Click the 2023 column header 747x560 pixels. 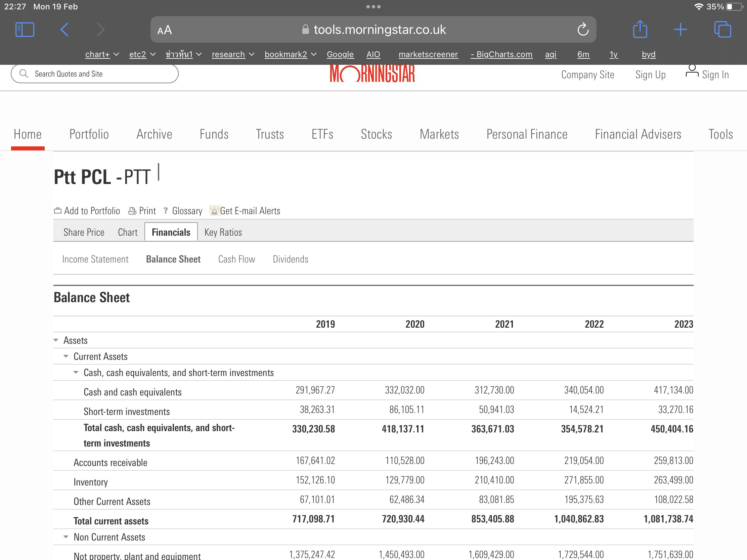(x=684, y=324)
